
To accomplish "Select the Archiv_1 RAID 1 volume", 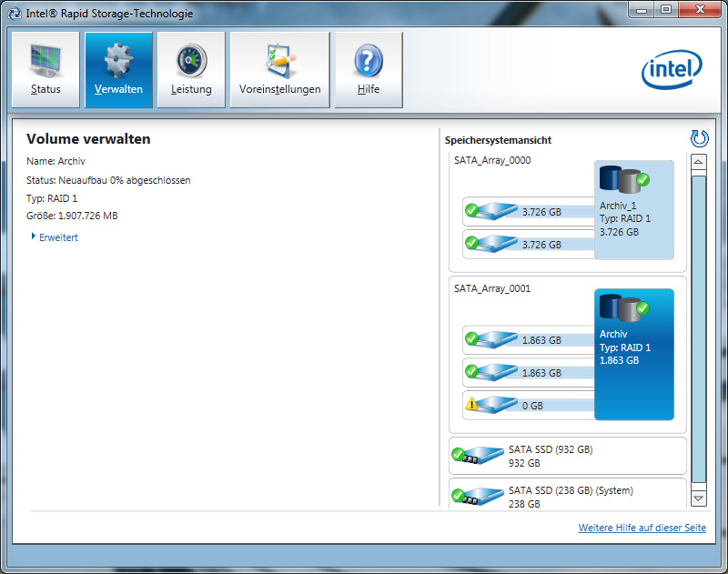I will click(x=633, y=210).
